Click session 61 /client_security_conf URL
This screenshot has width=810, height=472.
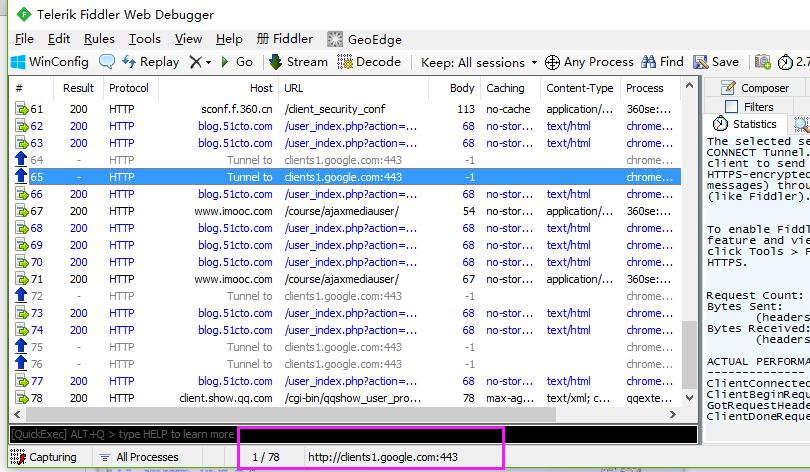pos(335,109)
